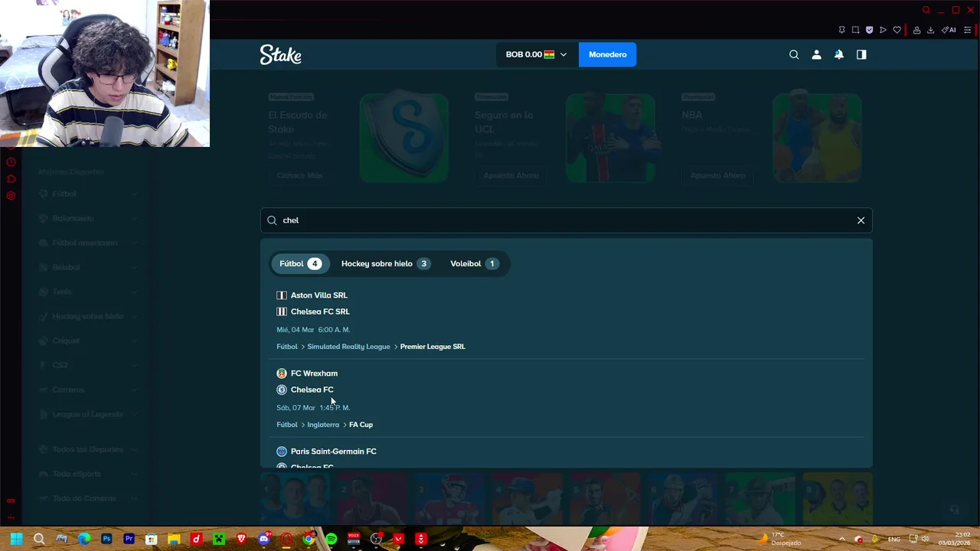Image resolution: width=980 pixels, height=551 pixels.
Task: Click the Aston Villa SRL team icon
Action: coord(282,295)
